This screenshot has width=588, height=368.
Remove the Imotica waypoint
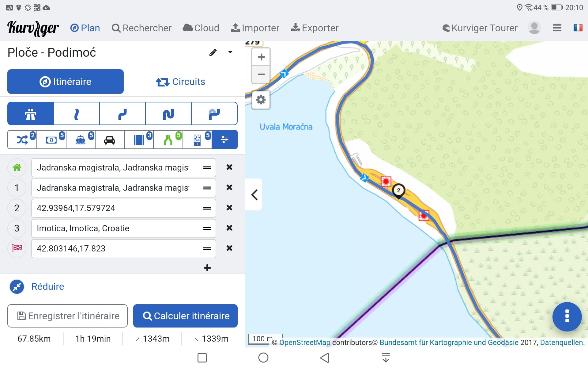coord(229,228)
